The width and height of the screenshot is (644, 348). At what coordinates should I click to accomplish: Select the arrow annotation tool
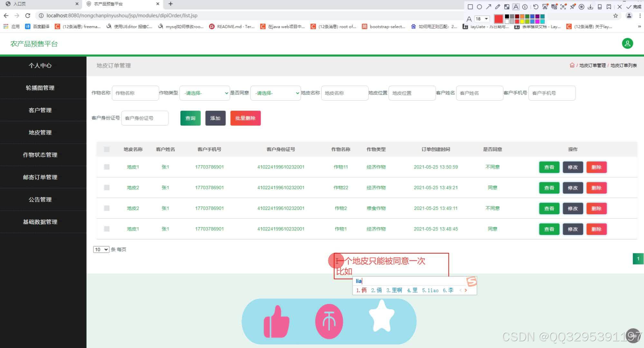(x=488, y=7)
